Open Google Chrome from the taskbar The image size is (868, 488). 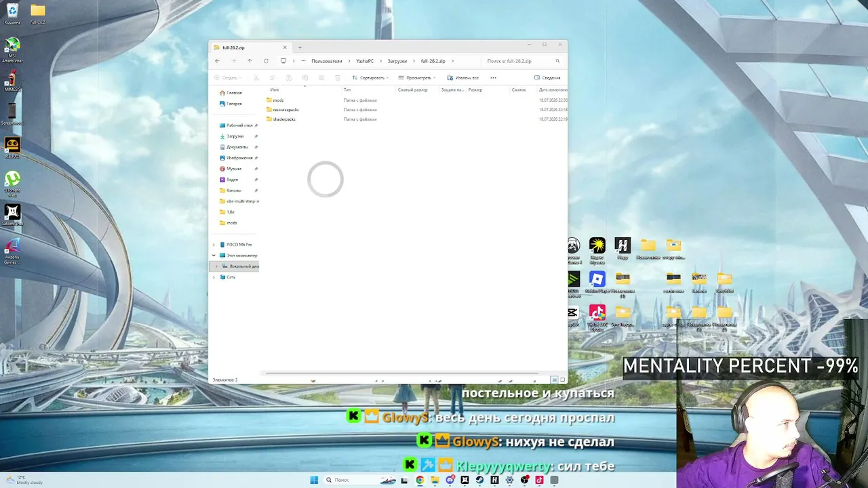pos(420,480)
